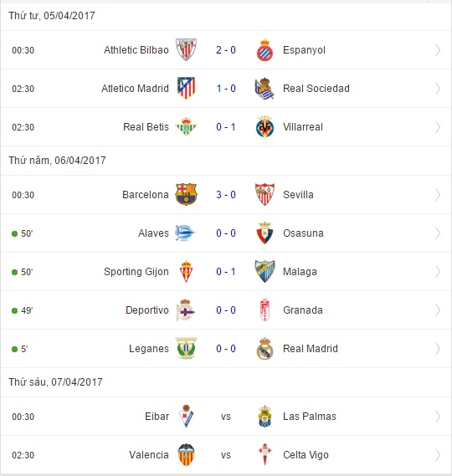Expand the Barcelona vs Sevilla match chevron
452x476 pixels.
tap(438, 195)
